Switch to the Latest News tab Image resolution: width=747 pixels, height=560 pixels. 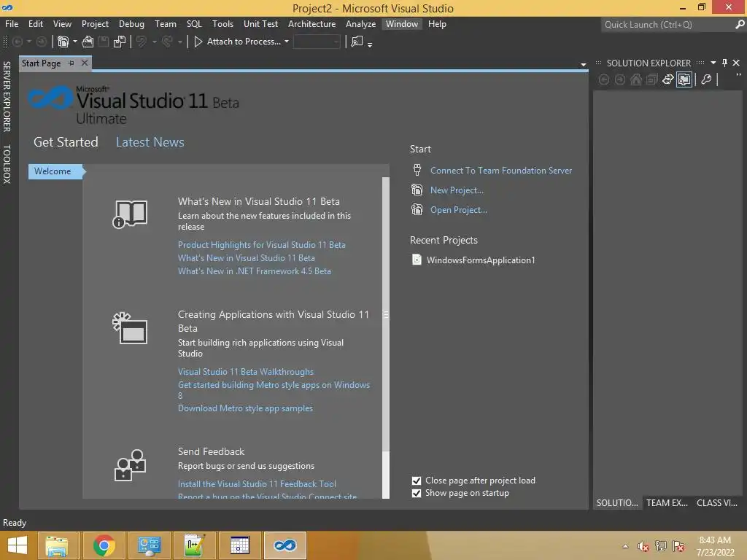click(x=150, y=142)
